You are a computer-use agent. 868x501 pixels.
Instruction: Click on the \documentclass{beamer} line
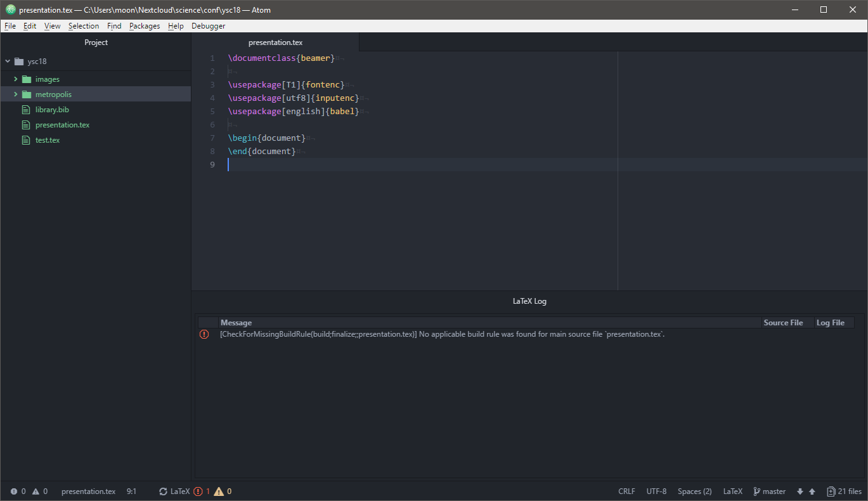tap(281, 58)
